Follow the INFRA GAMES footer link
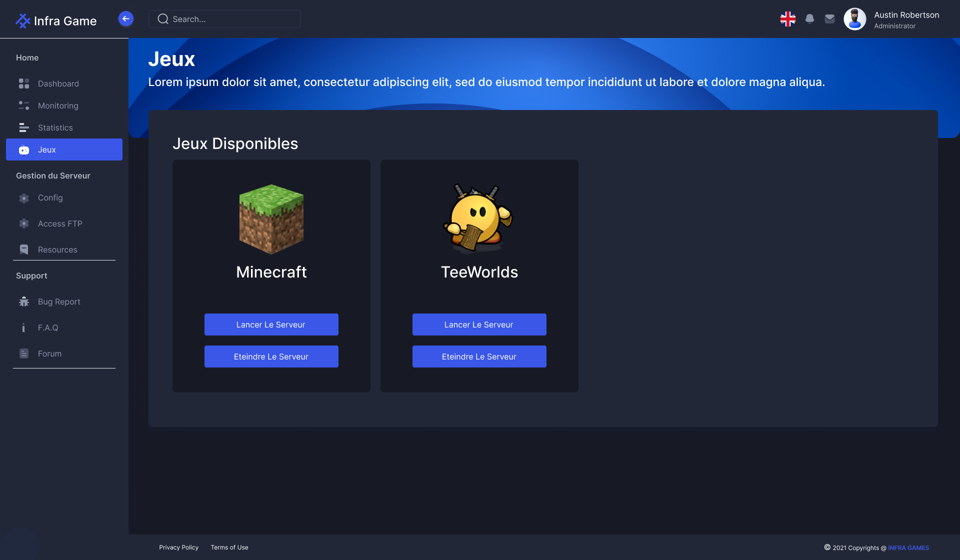 point(908,548)
